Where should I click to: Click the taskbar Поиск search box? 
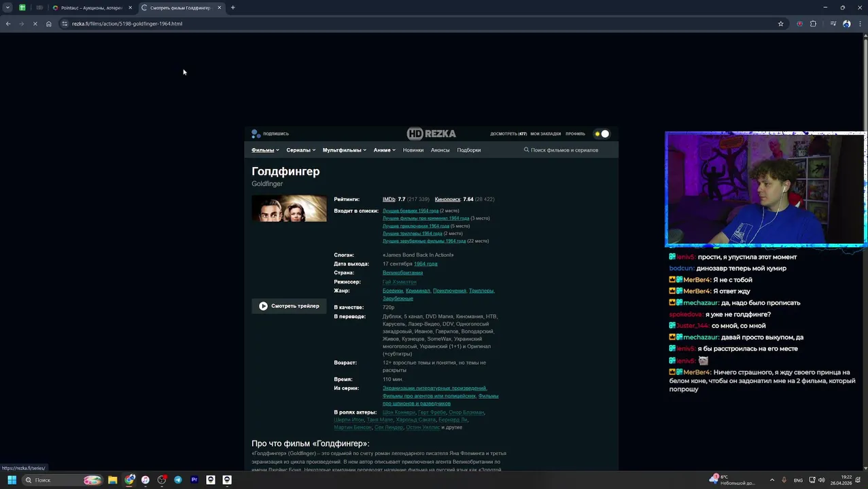pos(63,480)
